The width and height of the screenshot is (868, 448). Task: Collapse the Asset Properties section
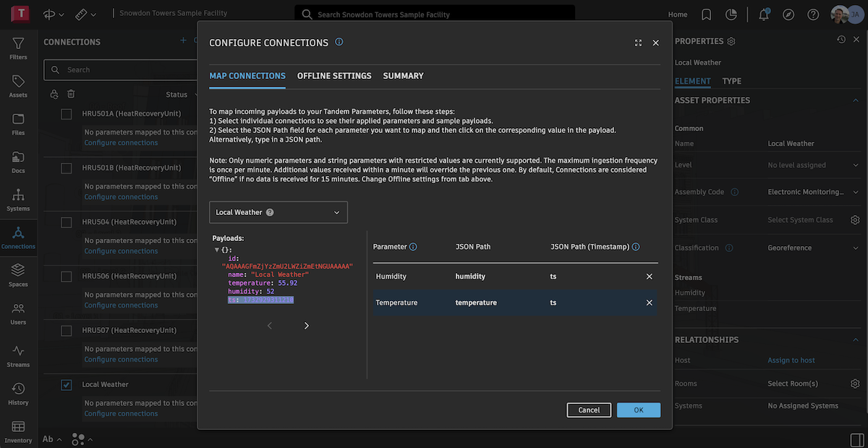pyautogui.click(x=855, y=101)
